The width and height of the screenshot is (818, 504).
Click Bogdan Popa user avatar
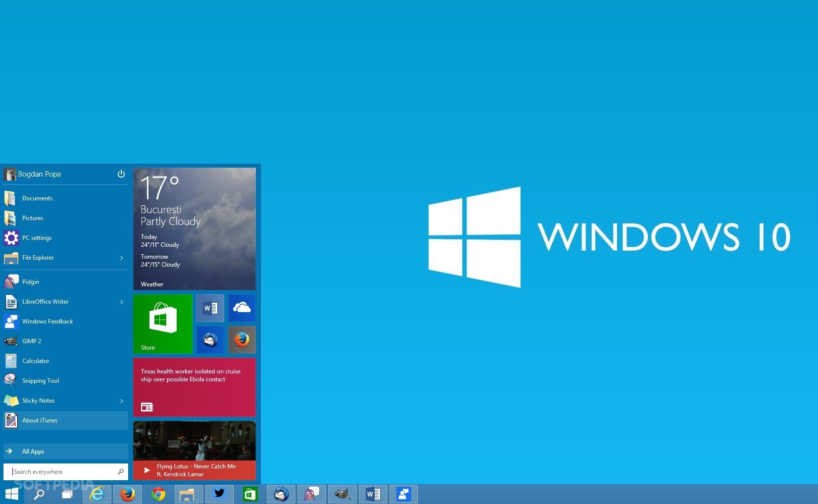[9, 174]
